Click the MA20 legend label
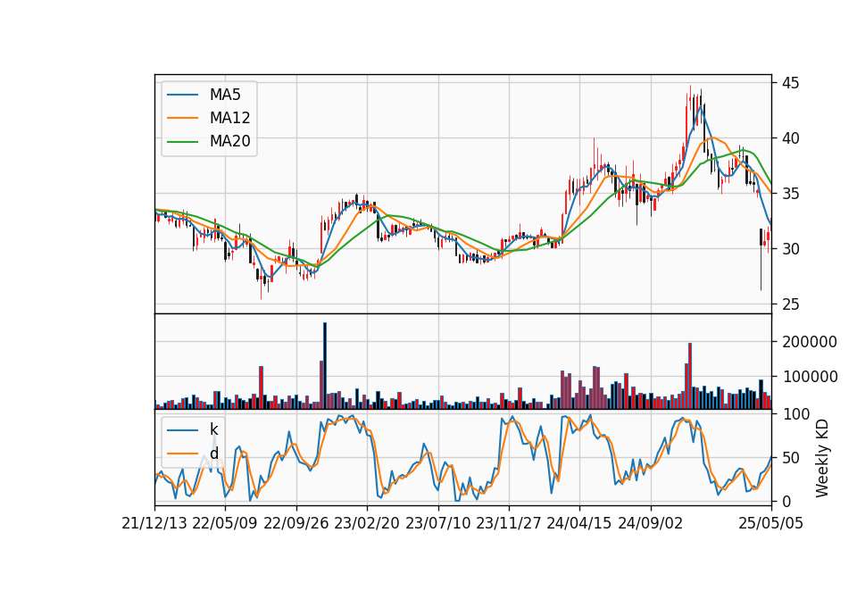 [x=229, y=142]
